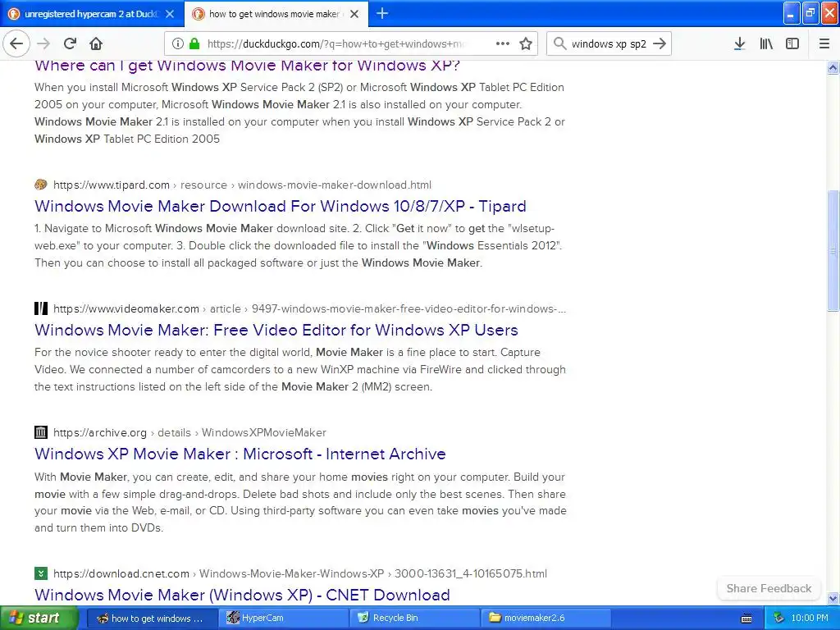Click the page scrollbar up arrow
The image size is (840, 630).
point(833,67)
